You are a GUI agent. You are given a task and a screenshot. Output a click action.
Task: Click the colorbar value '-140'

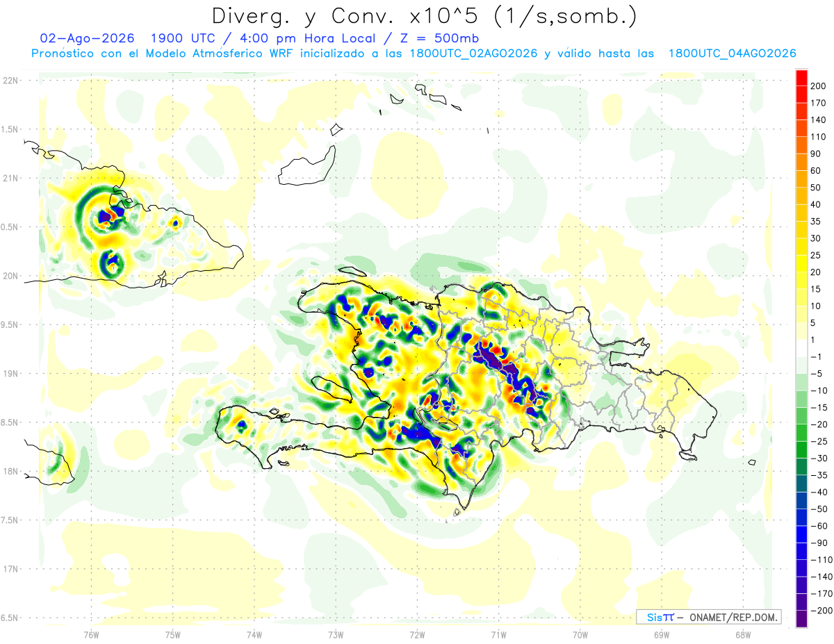coord(821,577)
